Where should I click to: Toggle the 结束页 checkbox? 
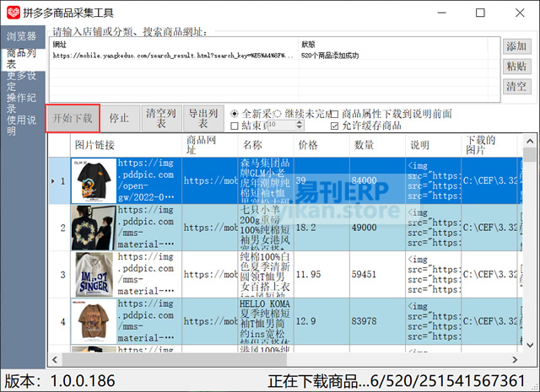(235, 126)
